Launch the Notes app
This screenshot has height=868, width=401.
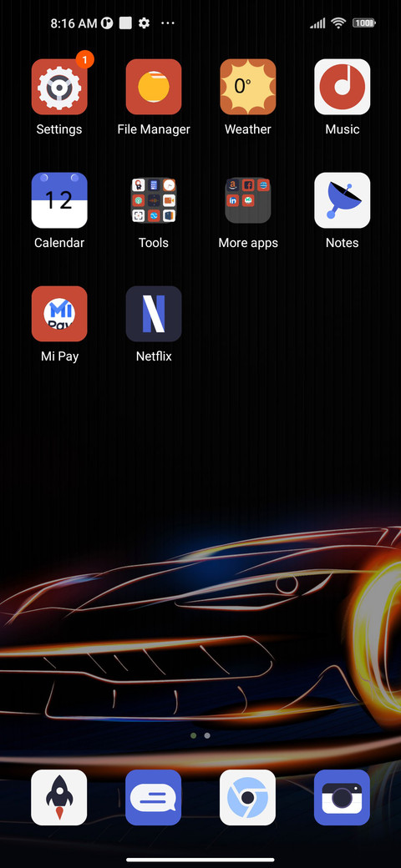tap(343, 200)
